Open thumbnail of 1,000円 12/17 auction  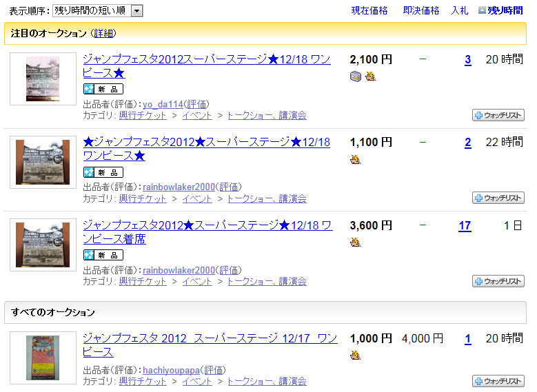pyautogui.click(x=43, y=358)
